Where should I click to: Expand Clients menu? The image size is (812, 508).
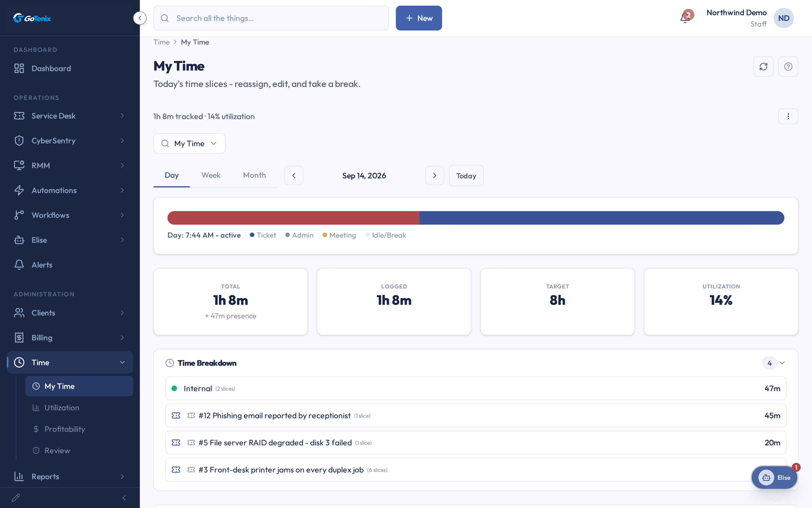coord(70,313)
